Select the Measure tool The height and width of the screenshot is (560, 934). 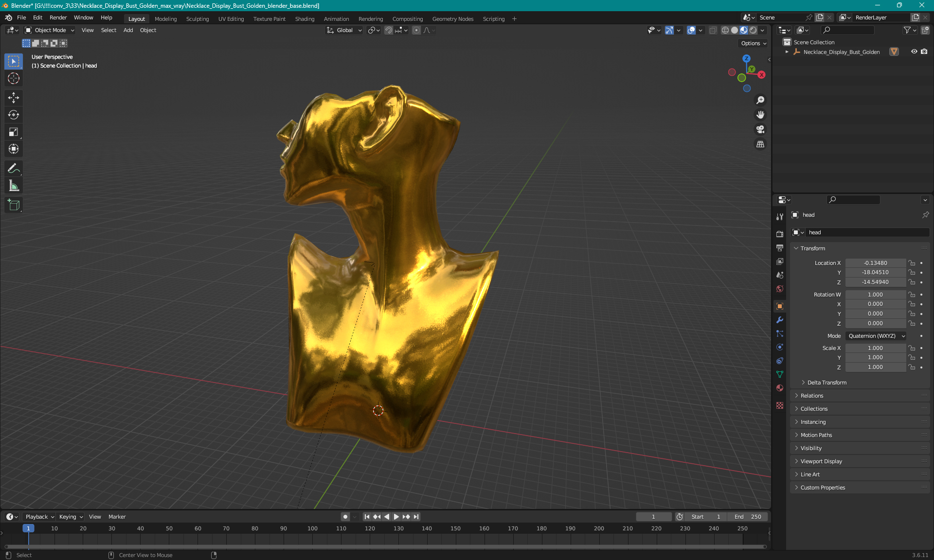14,186
